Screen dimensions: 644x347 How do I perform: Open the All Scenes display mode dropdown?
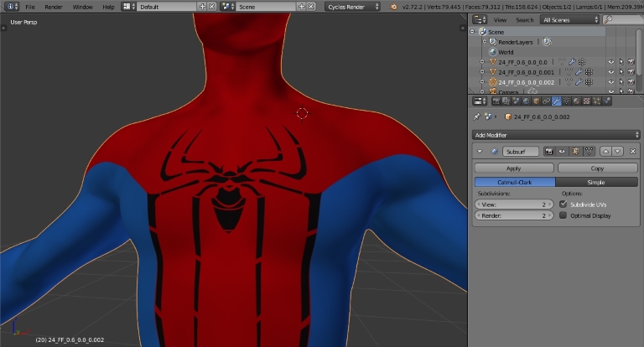pos(570,20)
